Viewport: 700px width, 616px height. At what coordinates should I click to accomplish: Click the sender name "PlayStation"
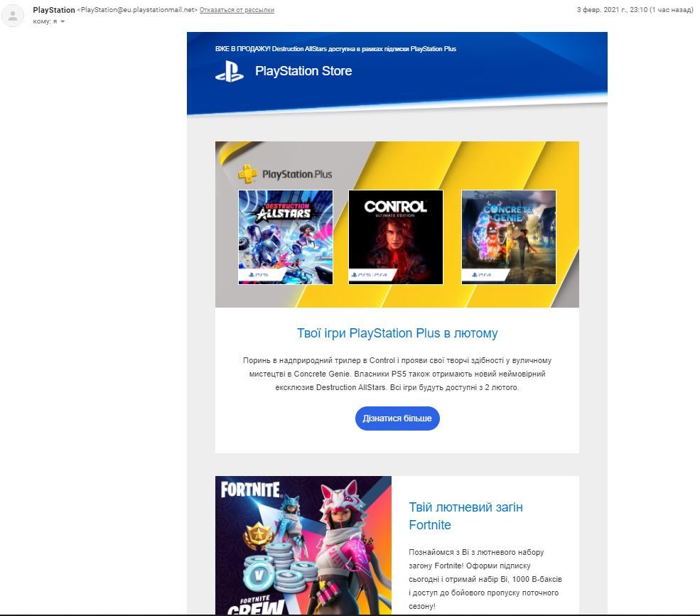click(54, 10)
